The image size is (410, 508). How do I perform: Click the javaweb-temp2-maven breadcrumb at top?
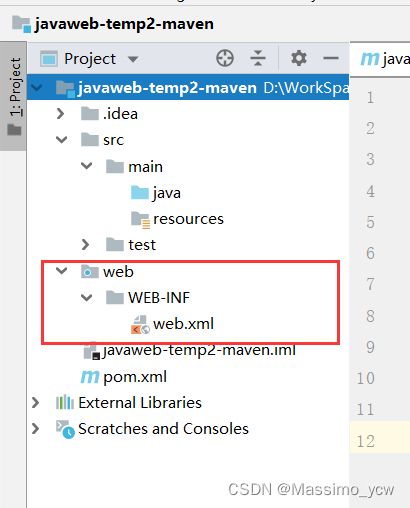124,24
